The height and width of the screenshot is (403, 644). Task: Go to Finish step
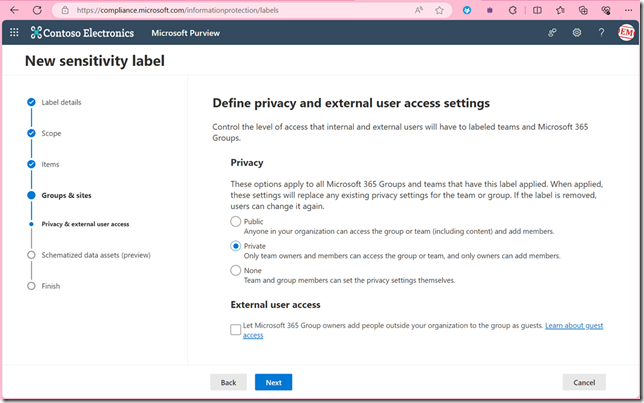(x=51, y=286)
